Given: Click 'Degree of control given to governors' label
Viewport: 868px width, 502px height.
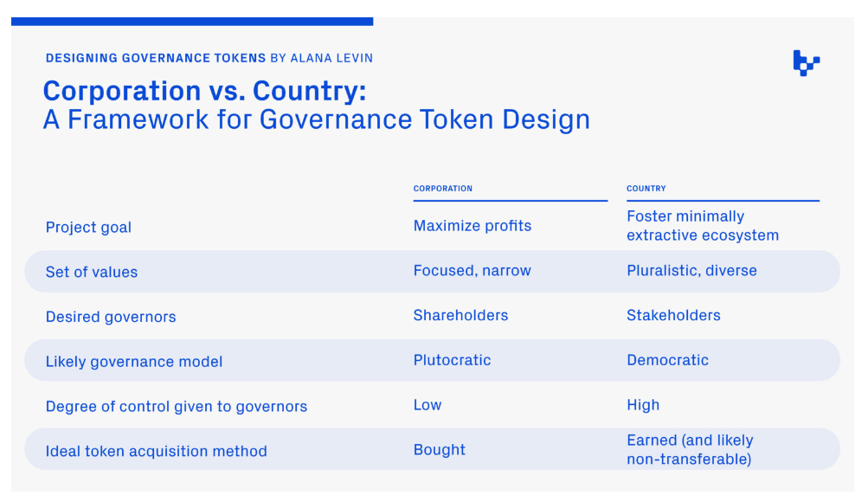Looking at the screenshot, I should tap(177, 407).
